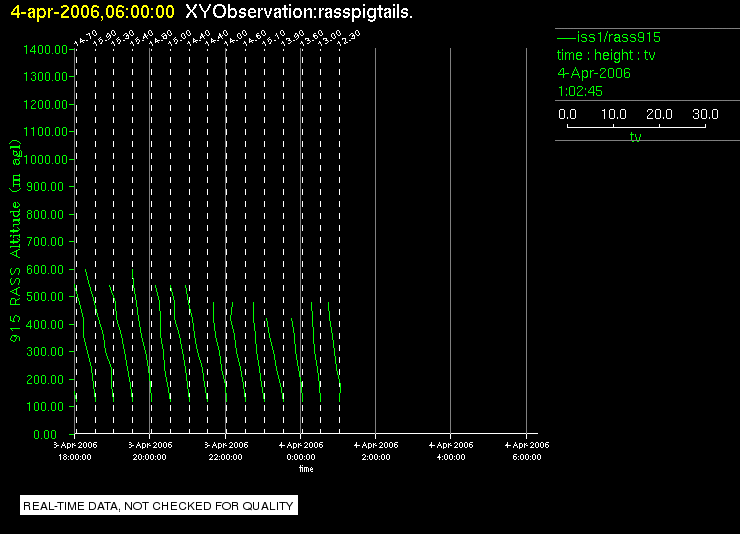Click the 22:00:00 time axis label

[x=226, y=457]
